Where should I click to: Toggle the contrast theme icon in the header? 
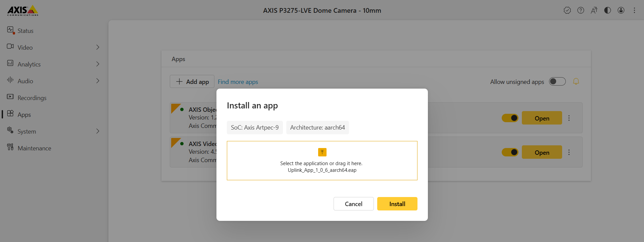click(x=607, y=10)
